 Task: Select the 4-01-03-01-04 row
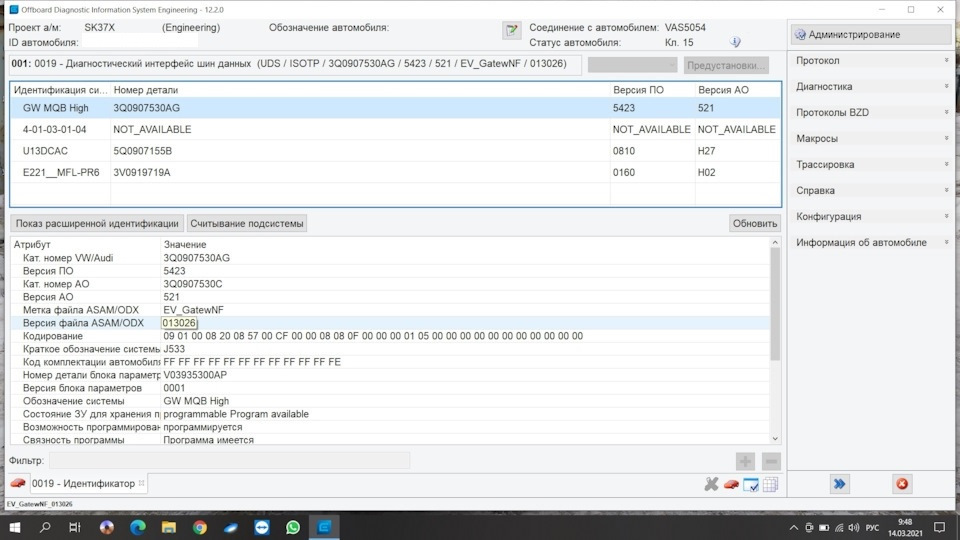tap(396, 129)
